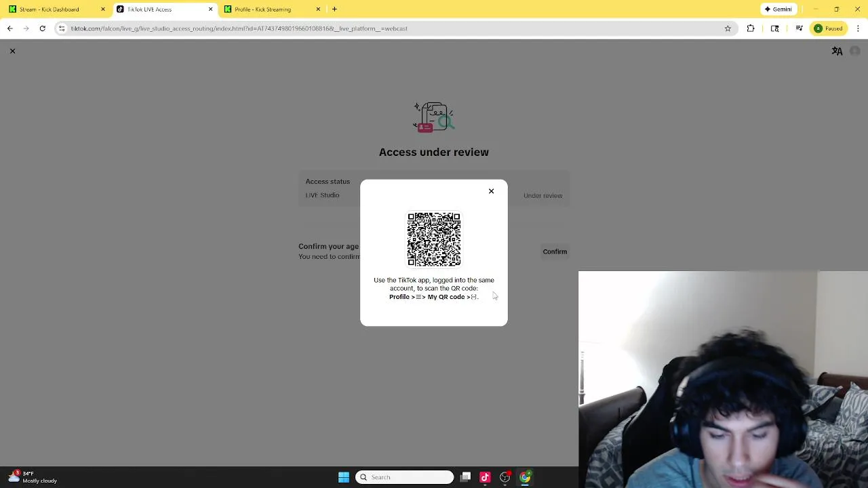868x488 pixels.
Task: Reload the current page
Action: (x=42, y=28)
